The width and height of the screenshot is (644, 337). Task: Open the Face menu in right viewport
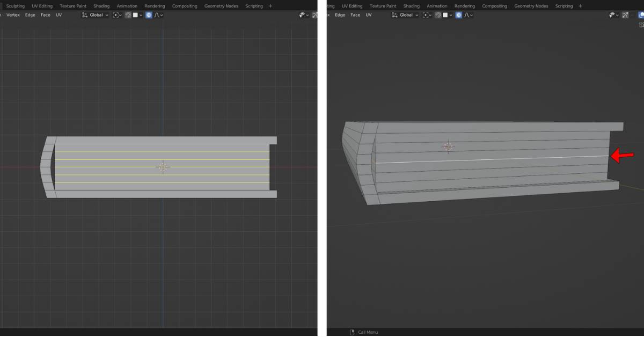tap(355, 15)
